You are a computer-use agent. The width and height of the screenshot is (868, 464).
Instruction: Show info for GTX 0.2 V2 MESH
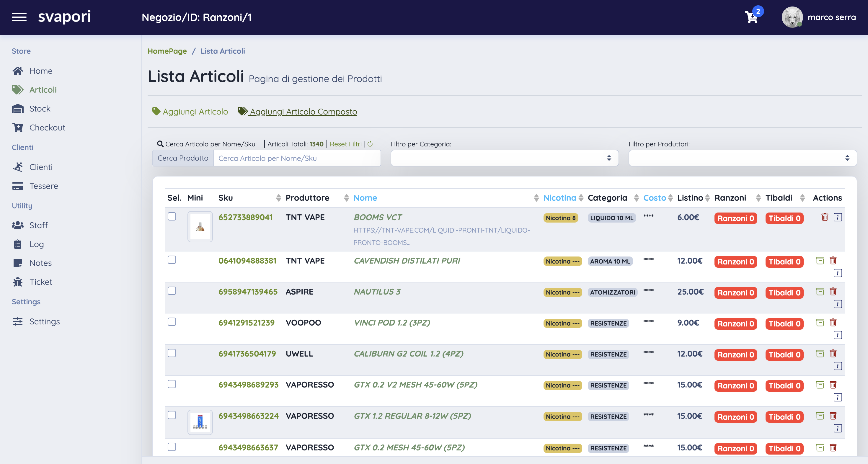point(838,397)
